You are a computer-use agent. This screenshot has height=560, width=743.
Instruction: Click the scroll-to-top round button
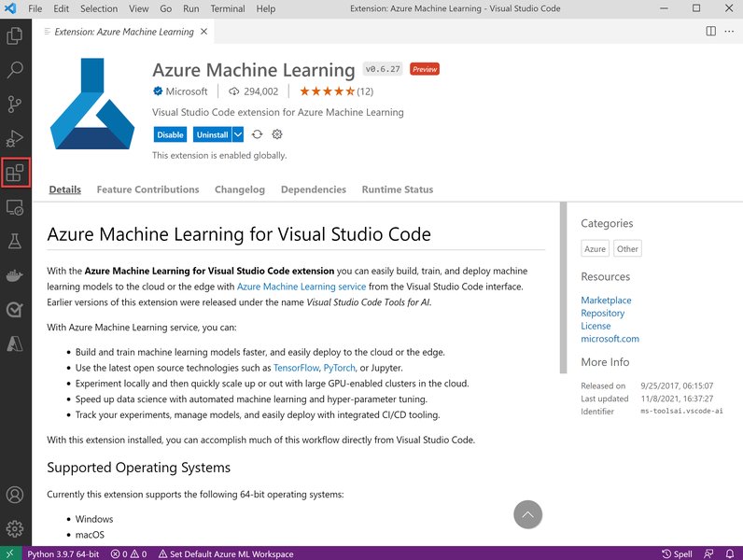(528, 514)
